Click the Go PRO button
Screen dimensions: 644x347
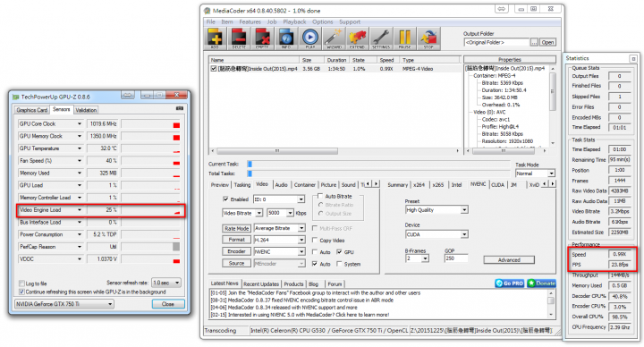(509, 283)
